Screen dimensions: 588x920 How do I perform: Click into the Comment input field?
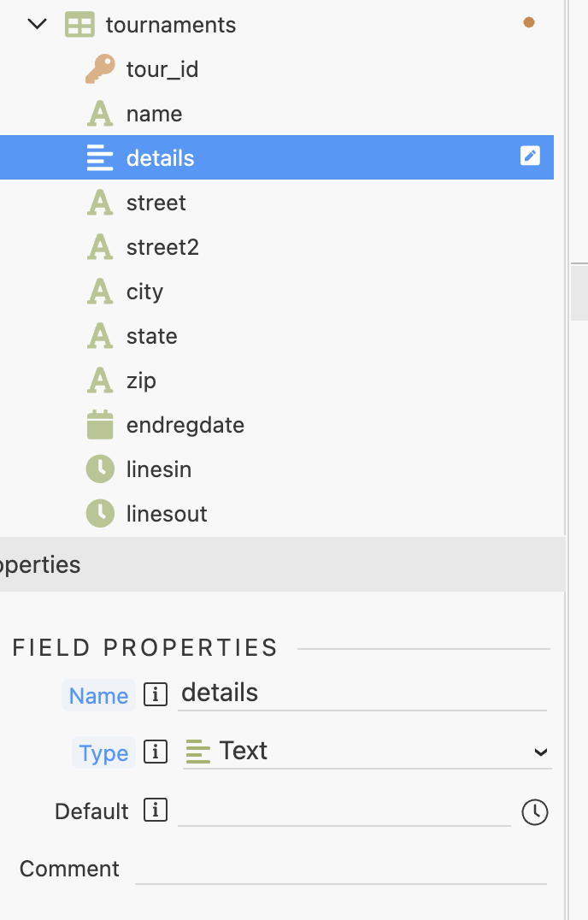pos(341,870)
